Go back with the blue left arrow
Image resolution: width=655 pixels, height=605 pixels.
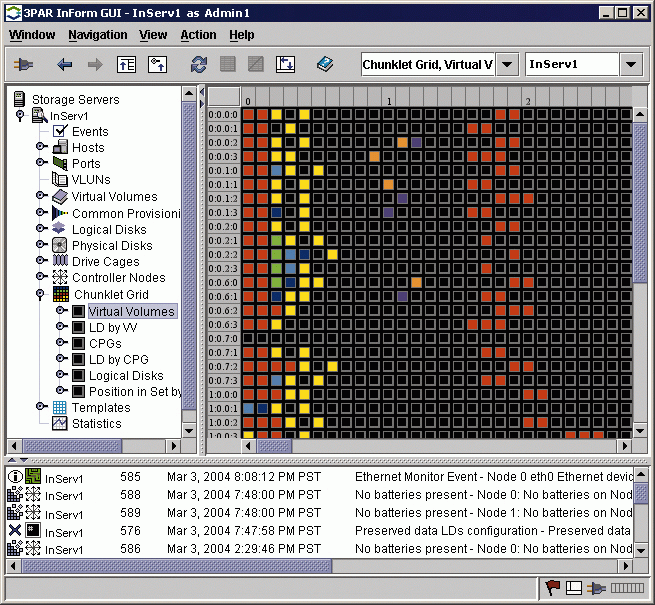tap(64, 65)
